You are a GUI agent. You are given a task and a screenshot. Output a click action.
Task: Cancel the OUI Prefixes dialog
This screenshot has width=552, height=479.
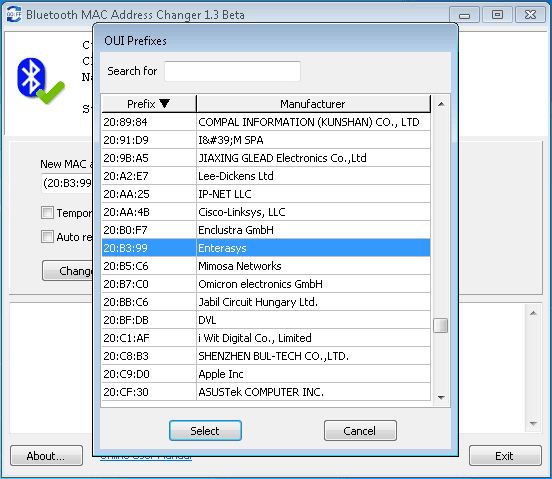(360, 430)
